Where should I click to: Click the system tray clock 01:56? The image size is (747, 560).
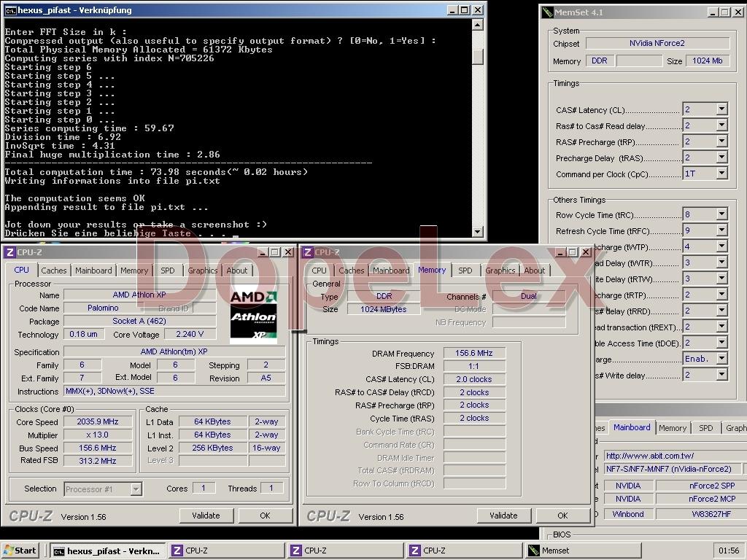(x=729, y=551)
